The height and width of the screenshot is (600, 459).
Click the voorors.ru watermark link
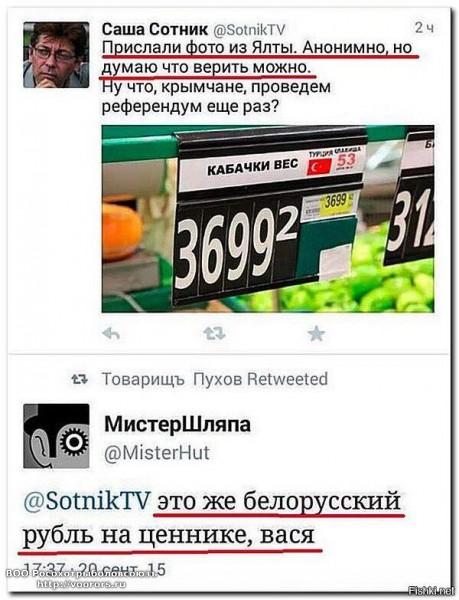click(x=81, y=584)
